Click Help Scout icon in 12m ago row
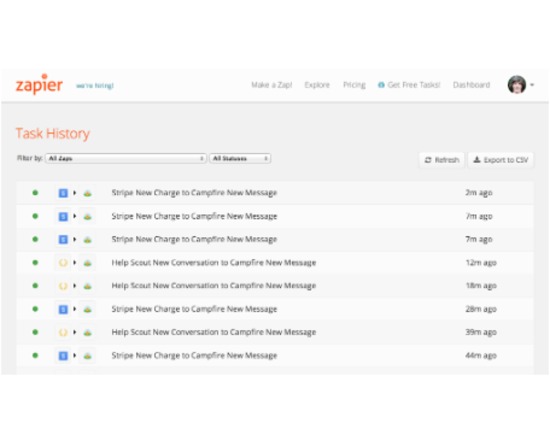Image resolution: width=550 pixels, height=440 pixels. pyautogui.click(x=63, y=262)
